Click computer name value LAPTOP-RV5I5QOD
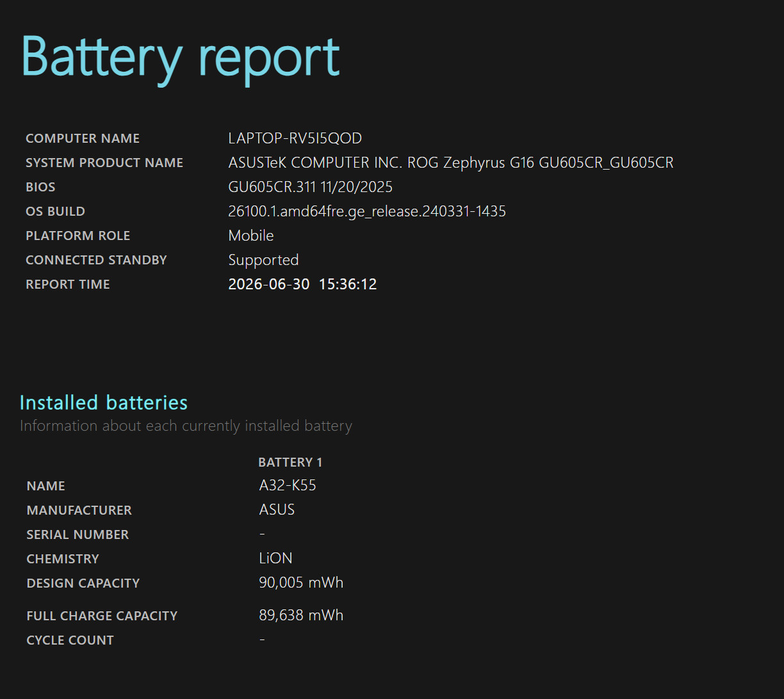Screen dimensions: 784x699 295,138
